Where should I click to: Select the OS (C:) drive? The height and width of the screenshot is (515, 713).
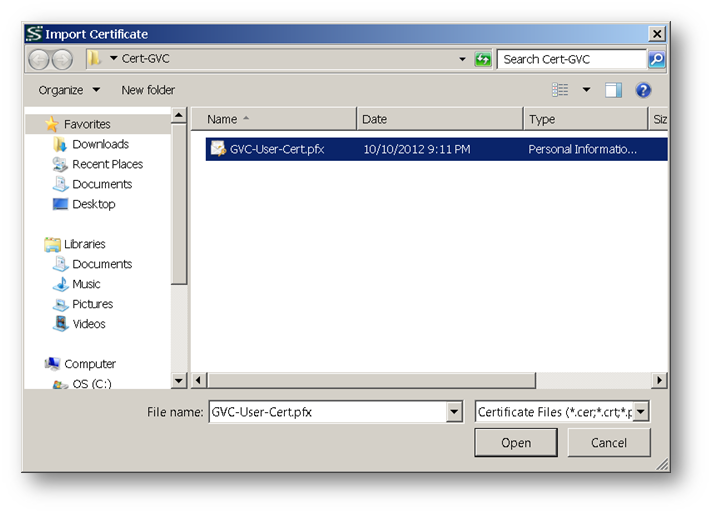[x=92, y=384]
